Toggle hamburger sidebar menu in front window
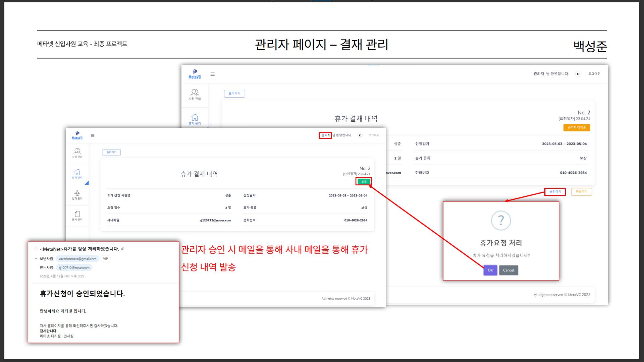The width and height of the screenshot is (644, 362). click(x=93, y=135)
